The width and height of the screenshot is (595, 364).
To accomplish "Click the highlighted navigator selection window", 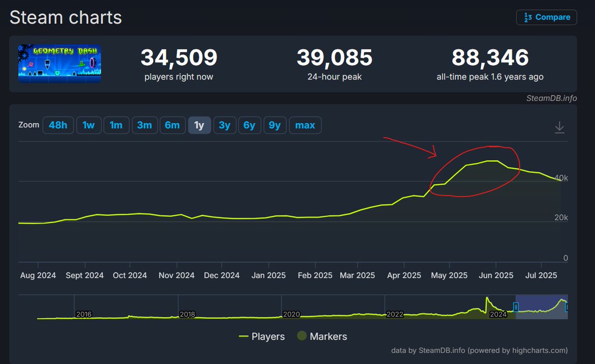I will coord(541,307).
